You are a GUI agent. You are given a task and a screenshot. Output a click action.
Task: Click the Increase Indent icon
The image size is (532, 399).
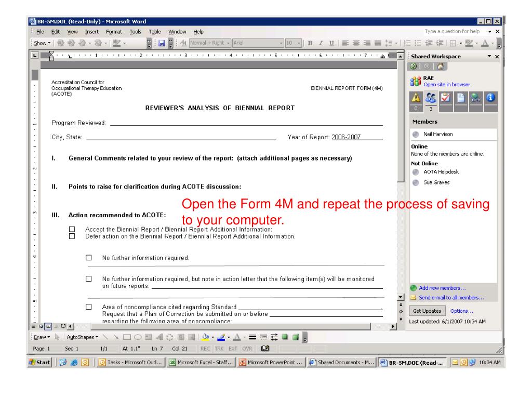coord(440,43)
